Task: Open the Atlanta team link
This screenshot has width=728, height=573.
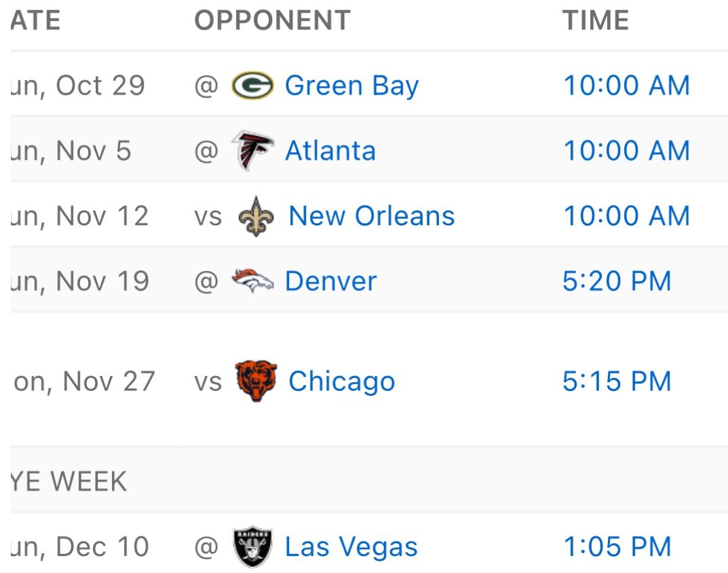Action: (x=330, y=151)
